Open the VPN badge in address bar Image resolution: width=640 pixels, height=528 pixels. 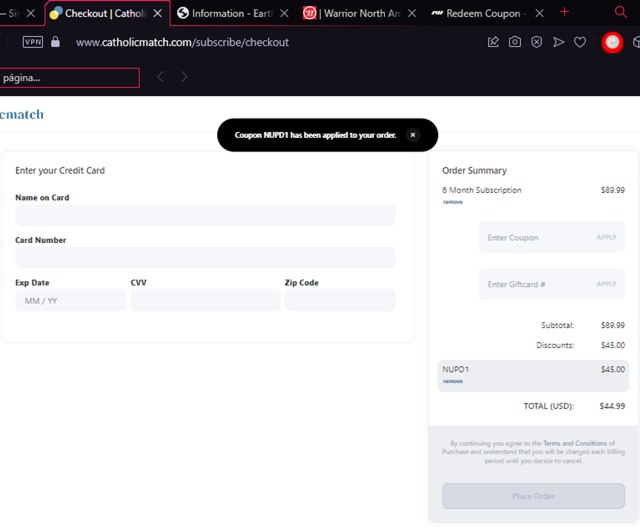[x=33, y=42]
